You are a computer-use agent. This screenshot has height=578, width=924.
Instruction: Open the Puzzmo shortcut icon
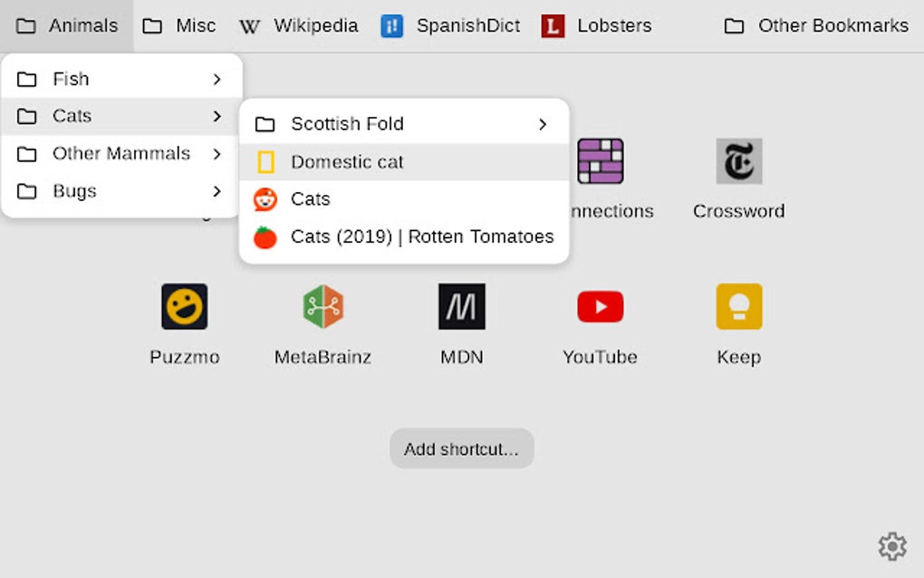click(x=185, y=306)
